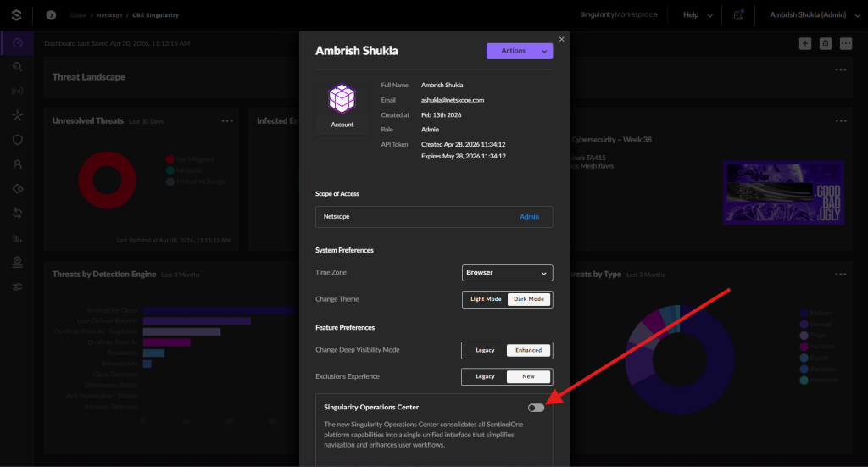Open the notifications icon in top bar
This screenshot has height=467, width=868.
pyautogui.click(x=738, y=15)
